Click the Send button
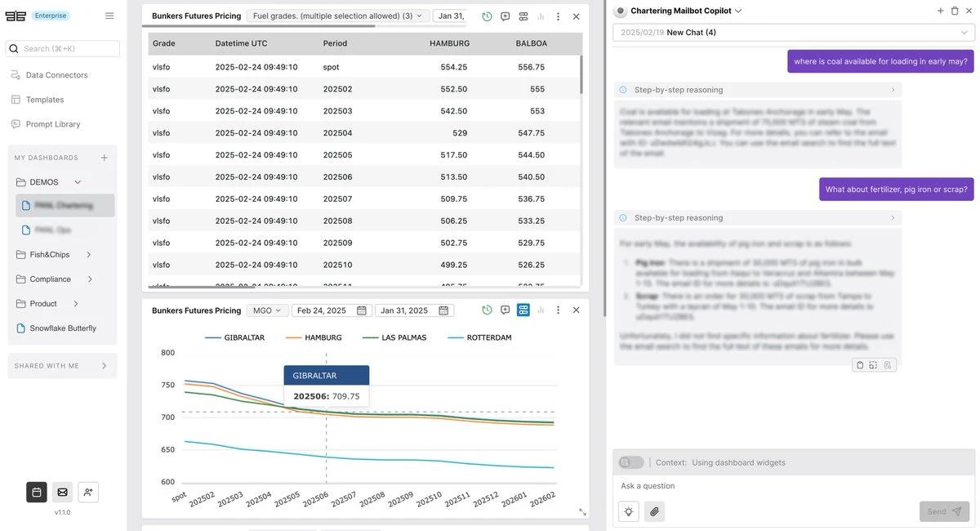Viewport: 980px width, 531px height. [944, 511]
